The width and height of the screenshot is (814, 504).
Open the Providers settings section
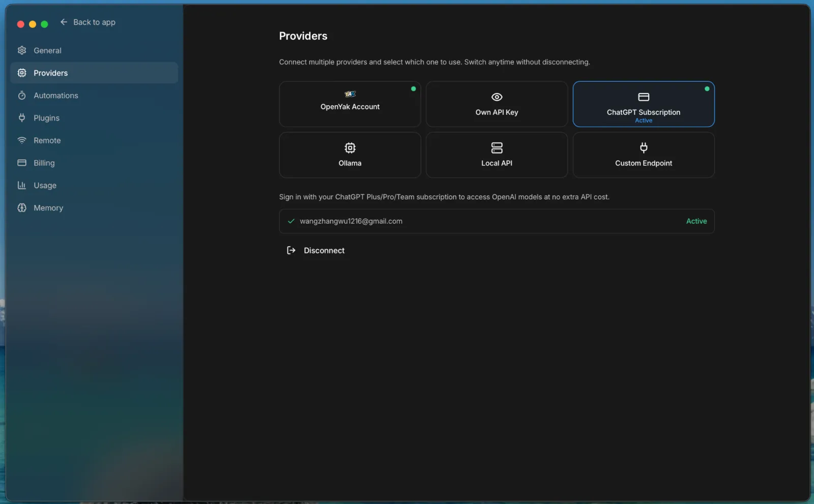[x=50, y=73]
